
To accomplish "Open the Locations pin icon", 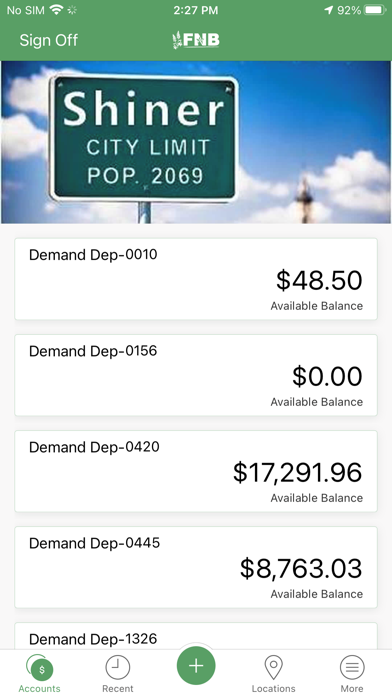I will [x=273, y=668].
